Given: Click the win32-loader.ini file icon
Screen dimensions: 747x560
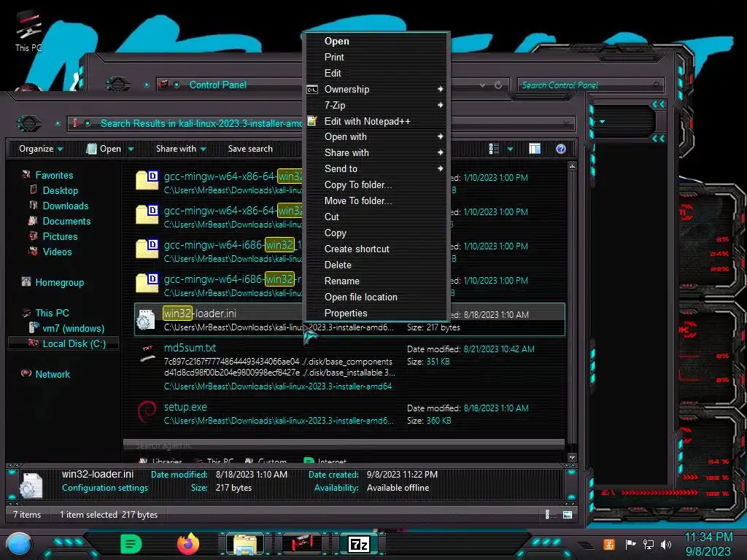Looking at the screenshot, I should 146,319.
